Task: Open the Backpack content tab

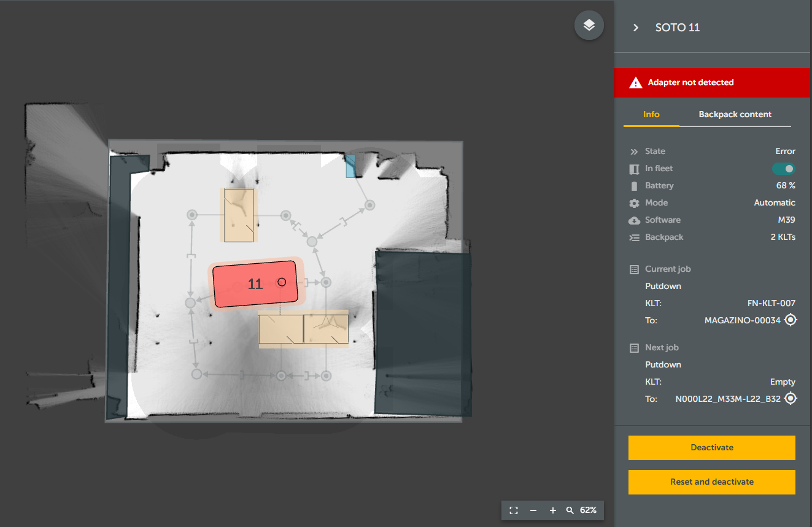Action: tap(735, 115)
